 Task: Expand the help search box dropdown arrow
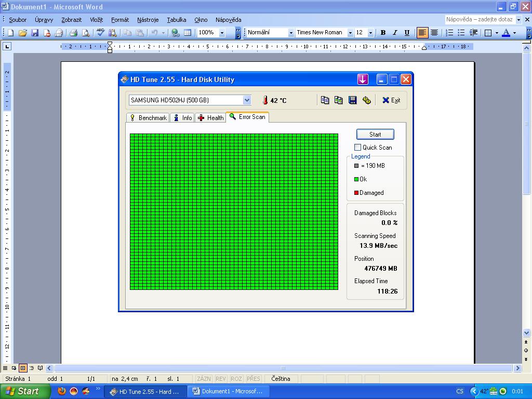(518, 20)
